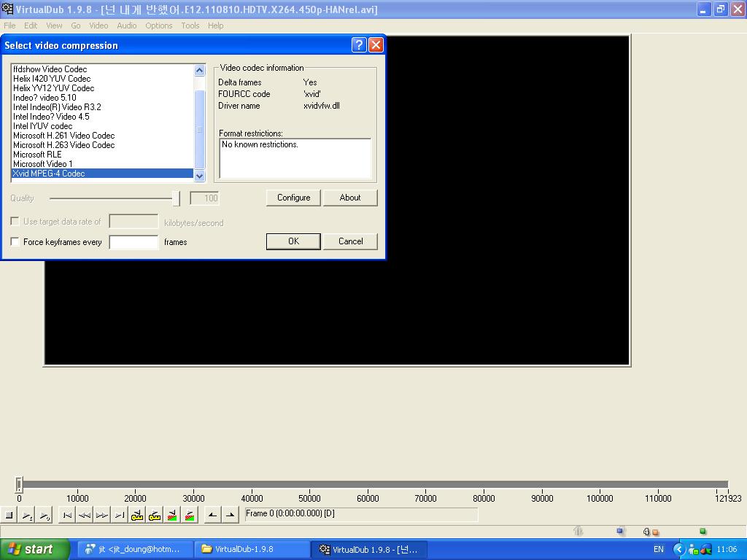Go to next scene change
This screenshot has height=560, width=747.
pos(190,516)
